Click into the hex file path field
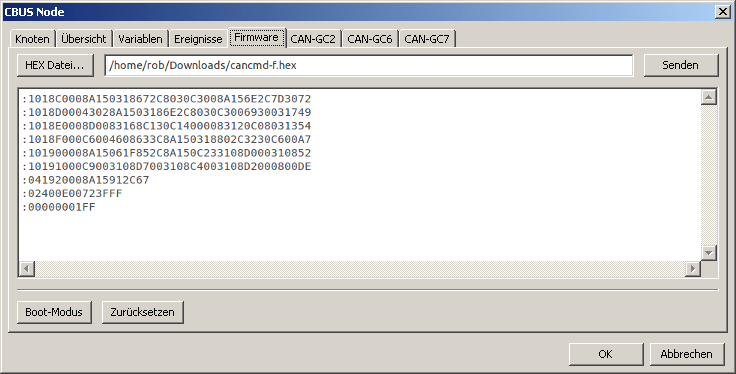This screenshot has width=736, height=374. click(x=369, y=65)
